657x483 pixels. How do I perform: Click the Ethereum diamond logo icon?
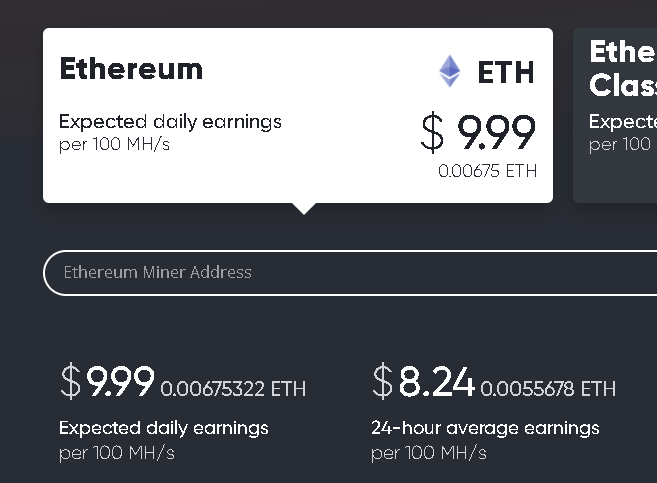coord(450,71)
